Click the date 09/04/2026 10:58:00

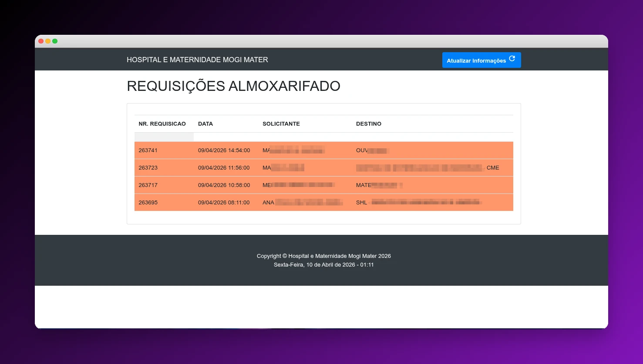224,185
